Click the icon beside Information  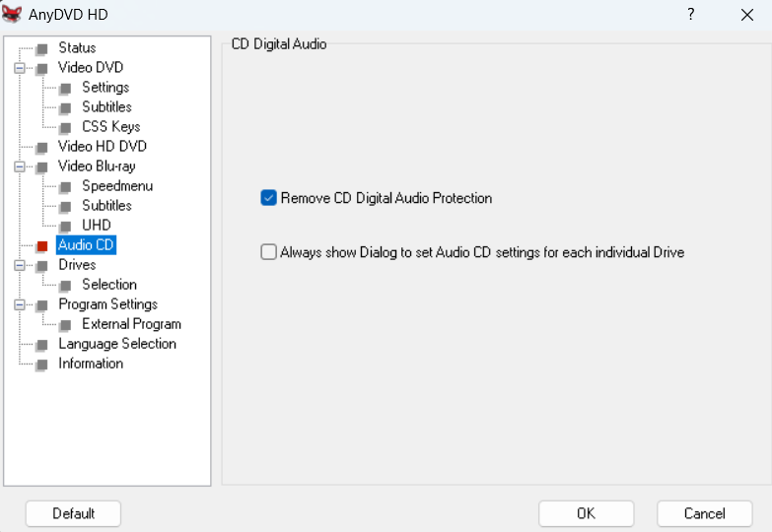[x=42, y=365]
